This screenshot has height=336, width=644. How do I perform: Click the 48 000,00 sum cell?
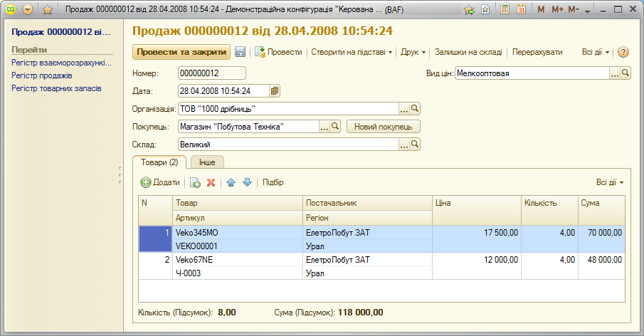pyautogui.click(x=602, y=260)
